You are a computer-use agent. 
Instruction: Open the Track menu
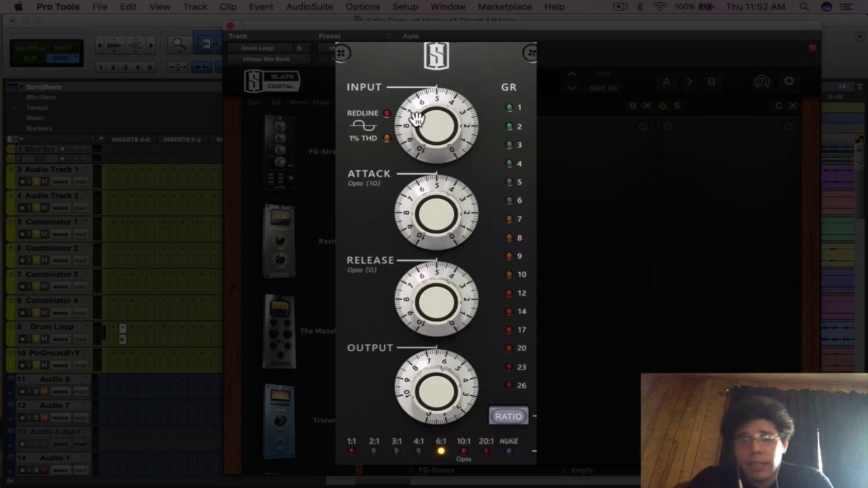tap(195, 7)
